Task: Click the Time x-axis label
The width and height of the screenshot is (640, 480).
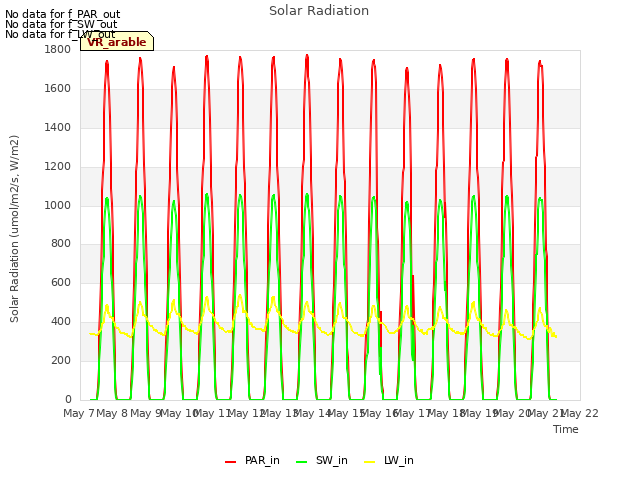Action: pos(566,429)
